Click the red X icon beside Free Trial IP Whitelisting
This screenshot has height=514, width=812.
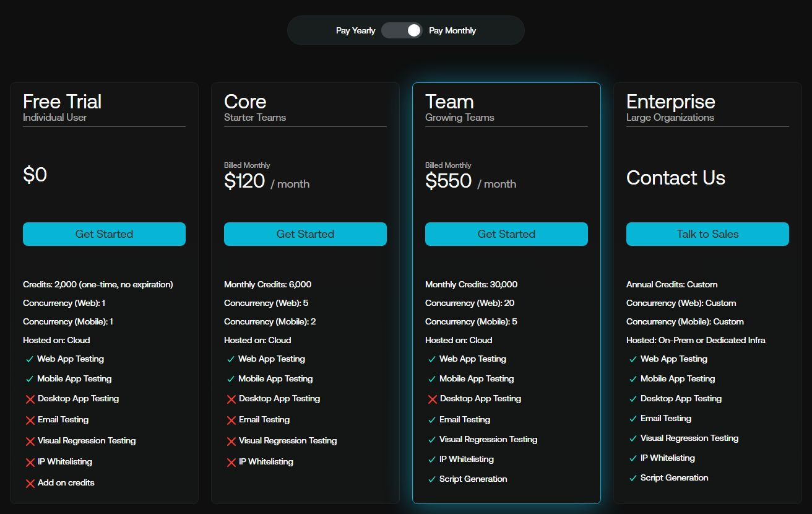click(30, 463)
